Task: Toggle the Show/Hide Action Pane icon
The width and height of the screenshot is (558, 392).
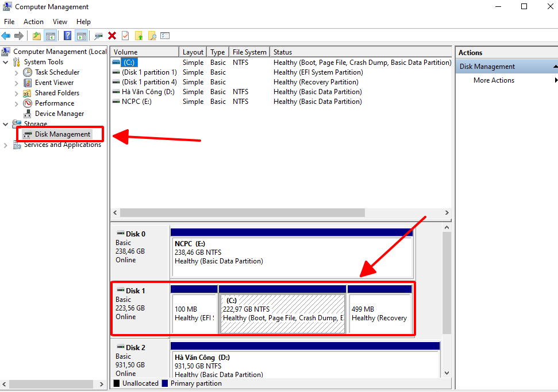Action: click(82, 36)
